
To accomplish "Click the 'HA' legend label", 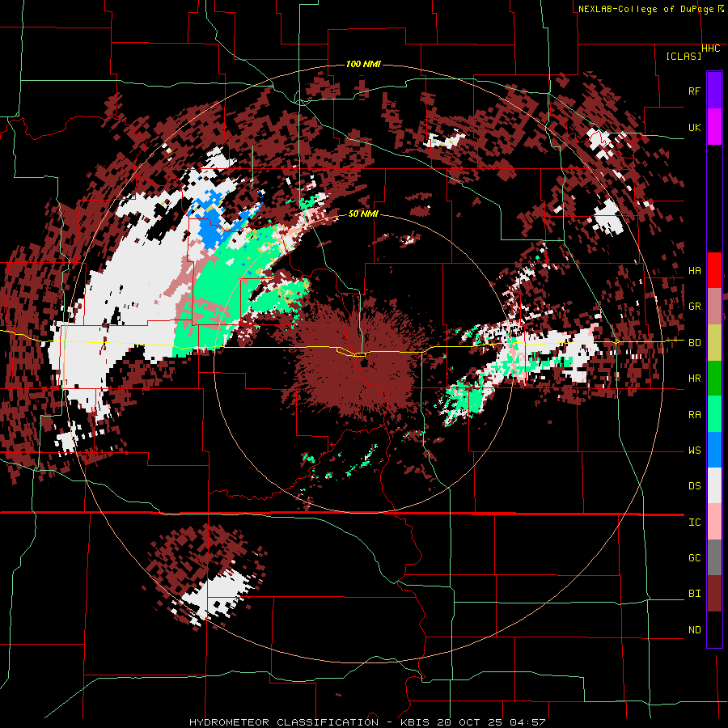I will pyautogui.click(x=695, y=271).
